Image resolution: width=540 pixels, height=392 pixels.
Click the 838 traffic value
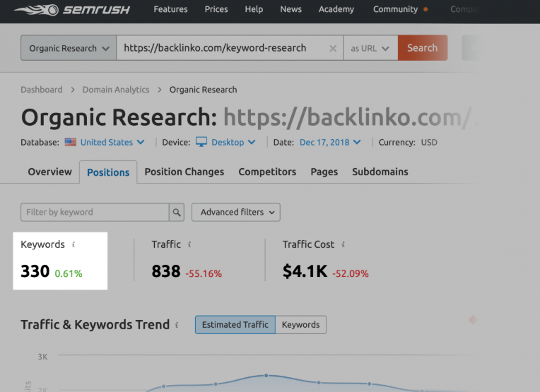tap(166, 271)
